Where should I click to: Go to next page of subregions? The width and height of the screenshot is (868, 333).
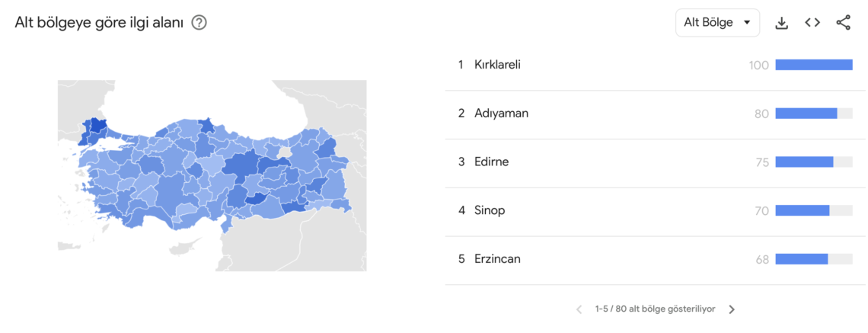[731, 309]
